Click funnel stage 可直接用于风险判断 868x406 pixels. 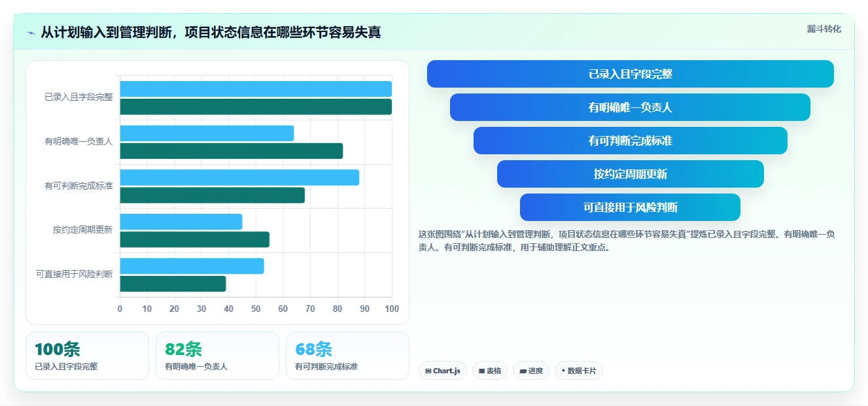(x=631, y=207)
